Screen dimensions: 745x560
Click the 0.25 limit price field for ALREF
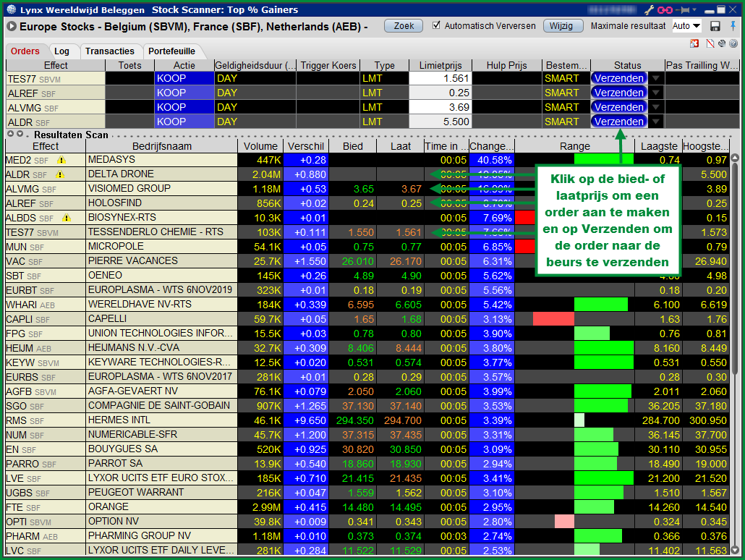tap(440, 93)
